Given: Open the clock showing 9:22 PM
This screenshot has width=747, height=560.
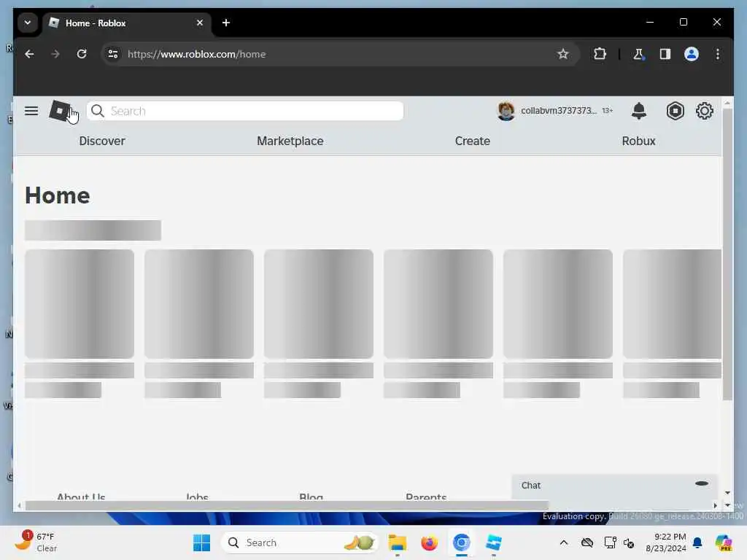Looking at the screenshot, I should pyautogui.click(x=665, y=542).
